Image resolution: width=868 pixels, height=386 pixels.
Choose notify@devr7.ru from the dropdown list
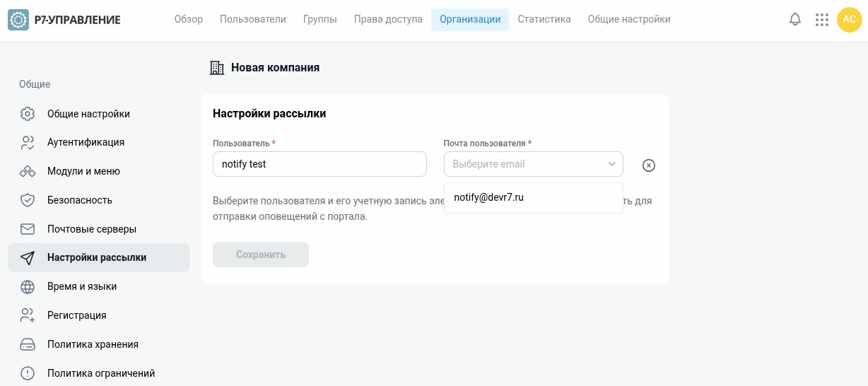click(534, 198)
